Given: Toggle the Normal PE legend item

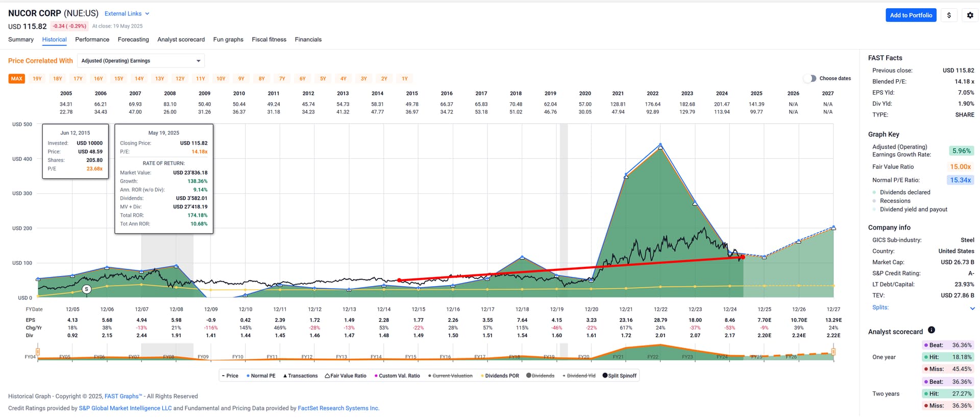Looking at the screenshot, I should (x=261, y=376).
